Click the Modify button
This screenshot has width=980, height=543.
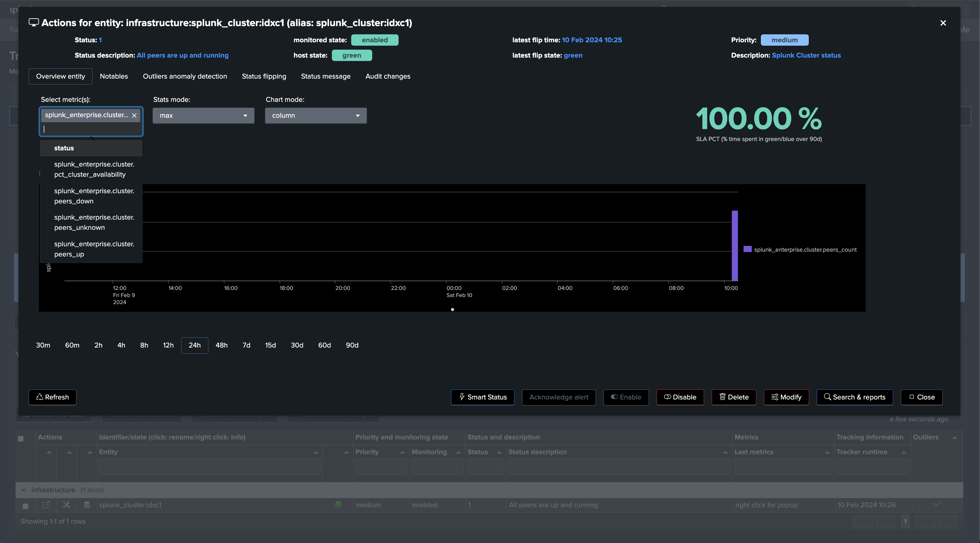[x=786, y=397]
